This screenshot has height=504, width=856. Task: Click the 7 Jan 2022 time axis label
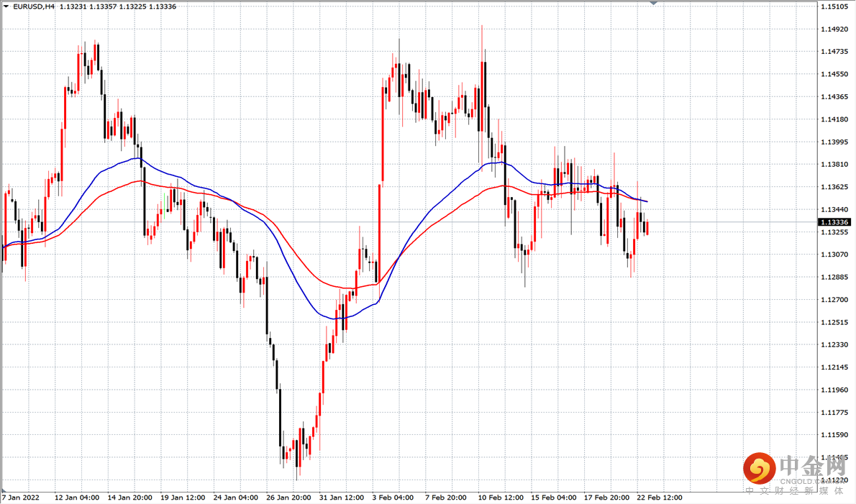(x=21, y=498)
